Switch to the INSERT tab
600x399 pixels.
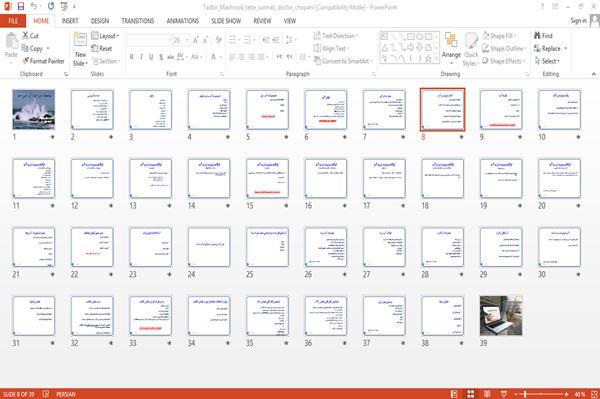tap(70, 21)
